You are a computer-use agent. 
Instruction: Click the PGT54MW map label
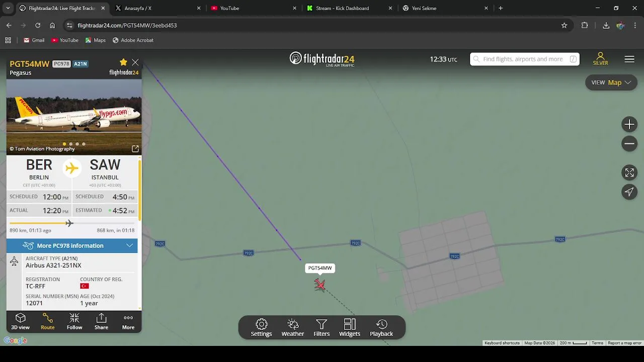click(x=320, y=268)
